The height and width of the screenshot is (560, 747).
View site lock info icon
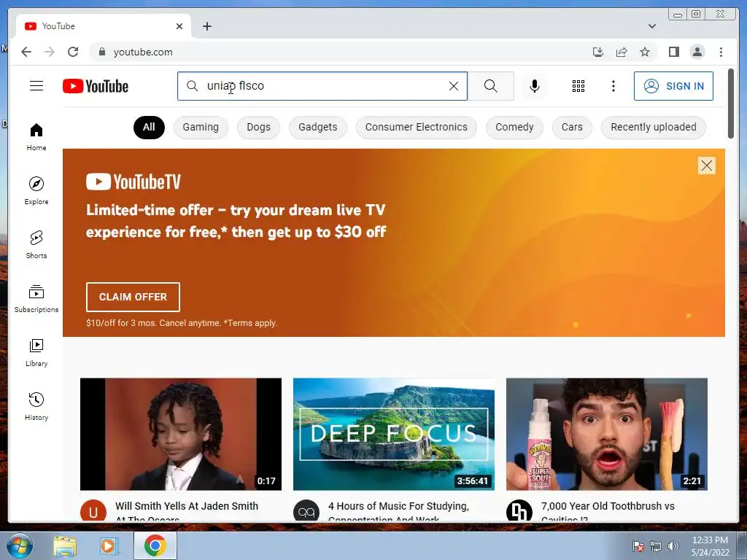point(101,52)
